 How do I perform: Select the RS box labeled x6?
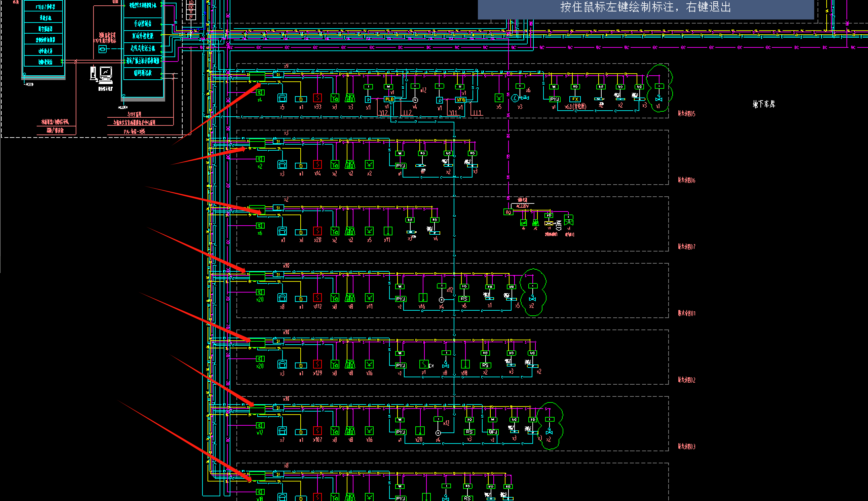click(464, 299)
